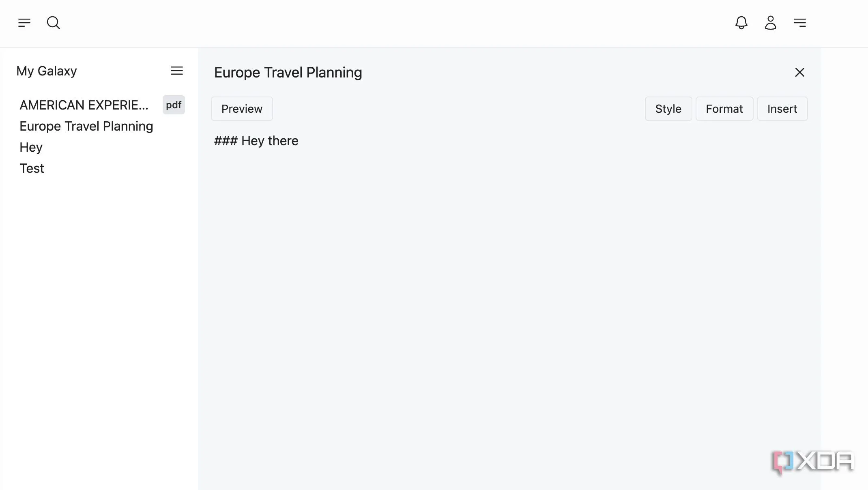
Task: Select Europe Travel Planning in sidebar
Action: (86, 126)
